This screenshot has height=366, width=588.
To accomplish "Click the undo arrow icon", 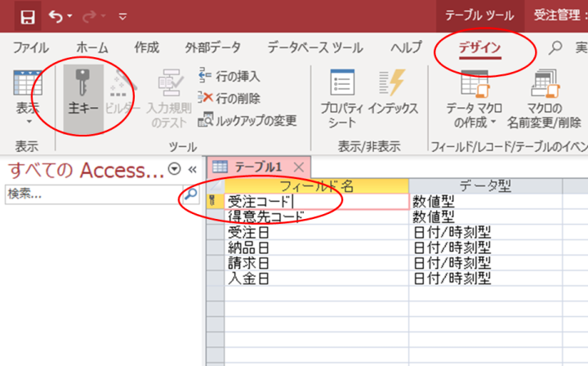I will (55, 16).
